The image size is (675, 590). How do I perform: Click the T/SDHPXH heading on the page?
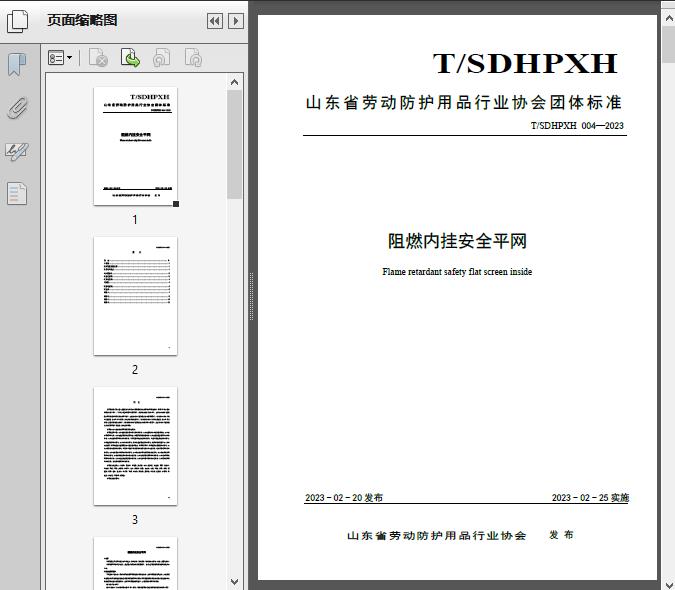click(525, 64)
